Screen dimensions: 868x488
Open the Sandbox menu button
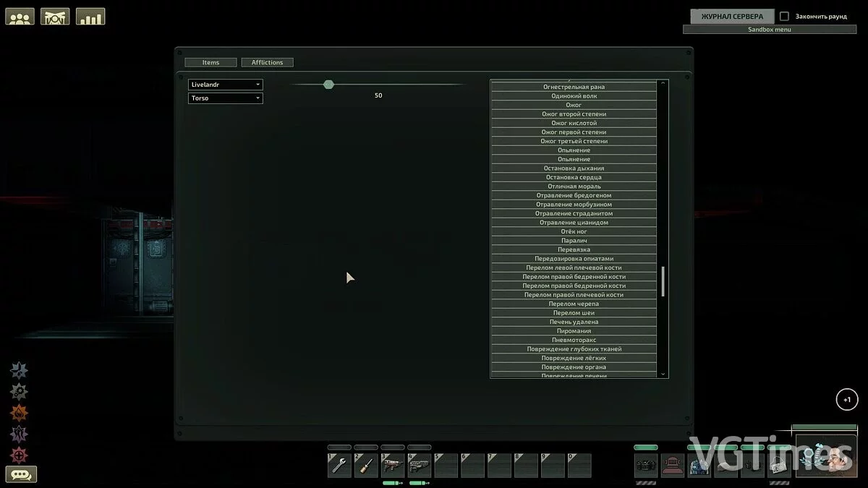(x=769, y=30)
